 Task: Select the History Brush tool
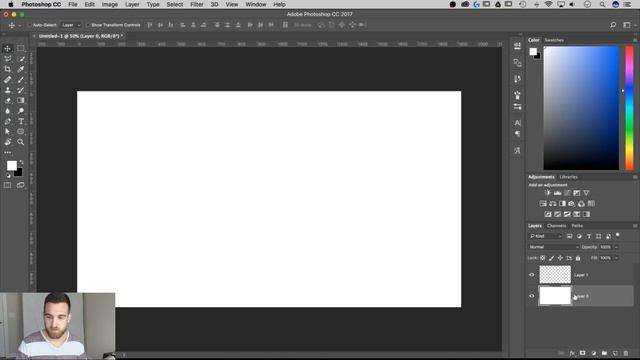pos(20,90)
